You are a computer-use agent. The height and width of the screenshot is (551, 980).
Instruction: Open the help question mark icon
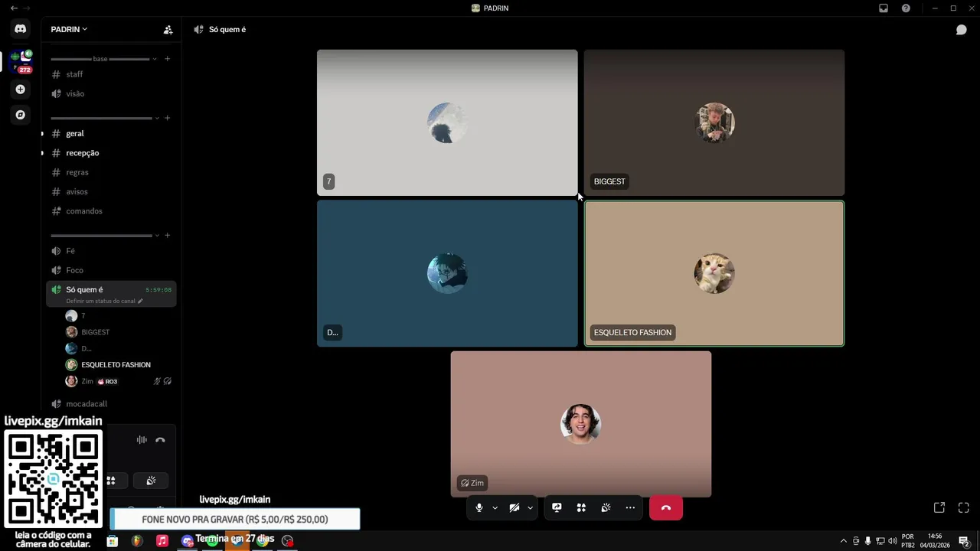(x=906, y=8)
